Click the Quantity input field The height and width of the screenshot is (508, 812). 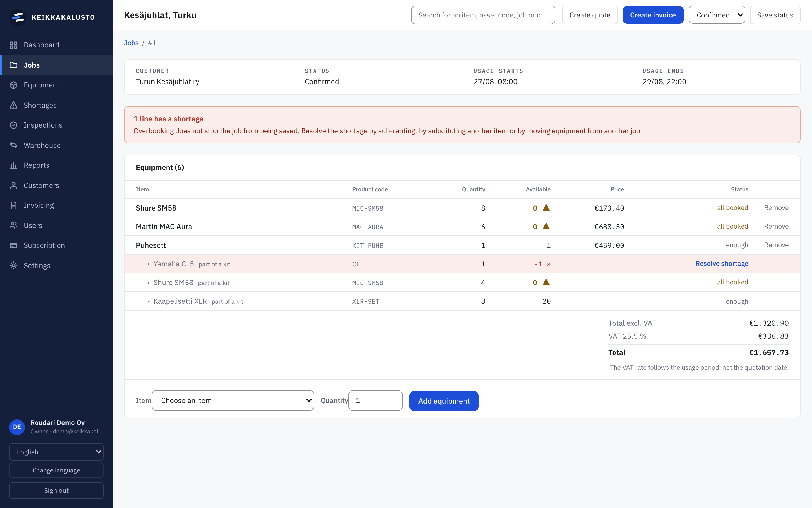click(x=376, y=400)
